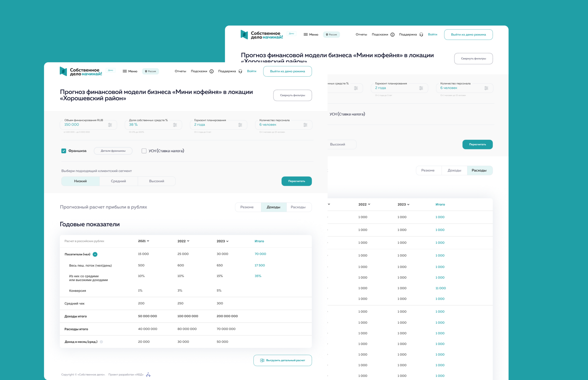This screenshot has height=380, width=588.
Task: Click the slider icon of Горизонт планирования in the back window
Action: coord(421,88)
